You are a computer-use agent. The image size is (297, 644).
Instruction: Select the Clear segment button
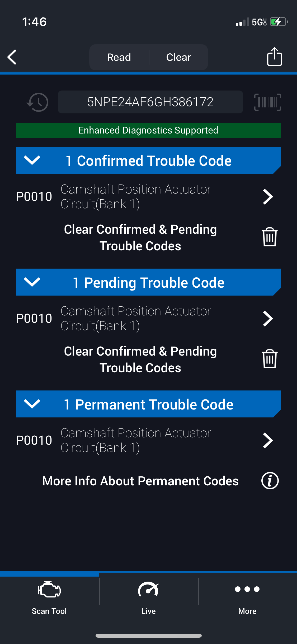point(178,57)
